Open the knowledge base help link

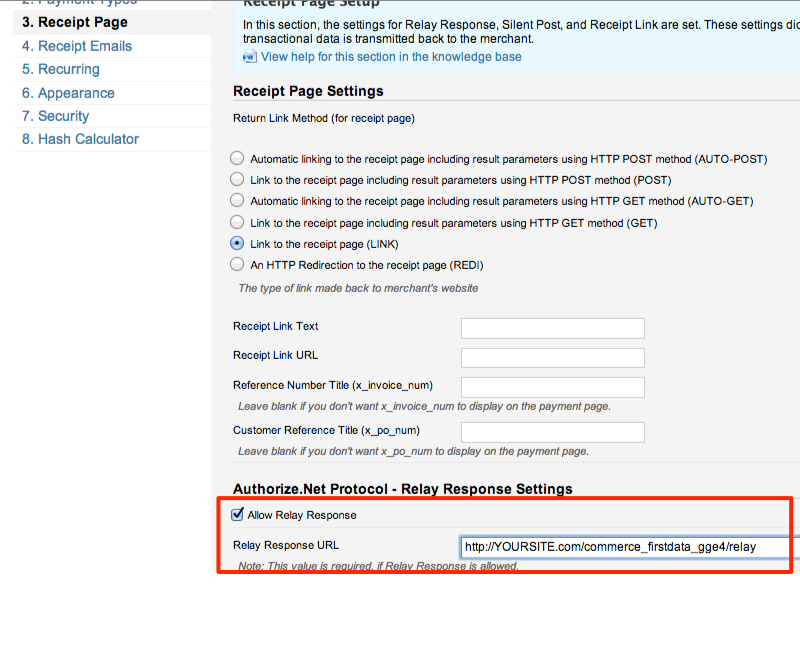click(391, 57)
